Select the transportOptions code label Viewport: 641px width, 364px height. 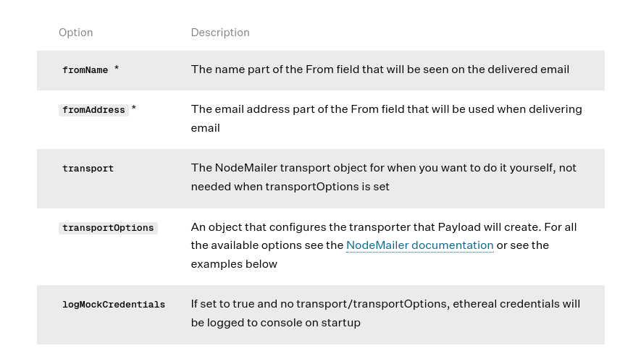(108, 228)
